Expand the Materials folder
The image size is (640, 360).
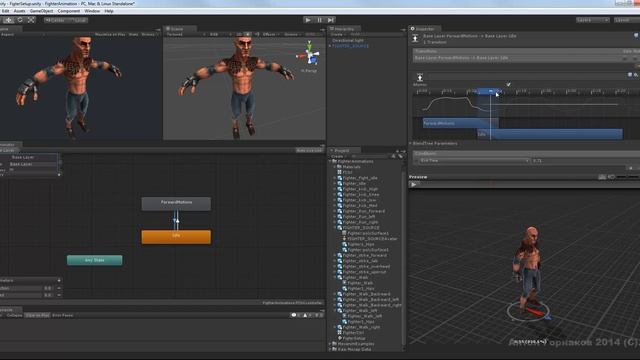[x=335, y=167]
